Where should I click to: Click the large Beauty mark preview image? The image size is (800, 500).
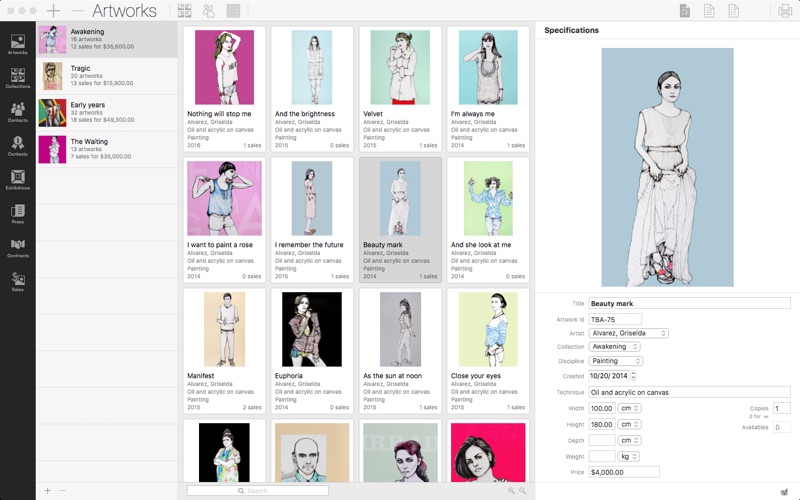(x=667, y=167)
